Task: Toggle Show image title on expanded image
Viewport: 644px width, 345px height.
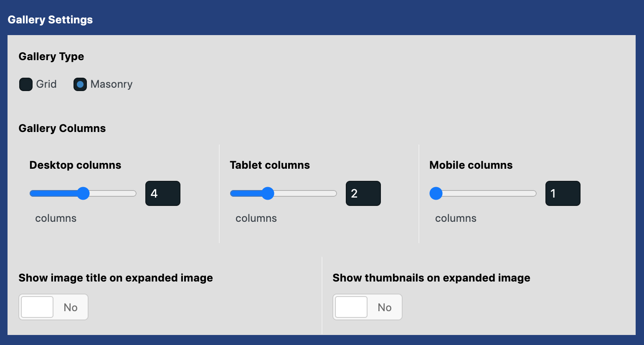Action: point(53,307)
